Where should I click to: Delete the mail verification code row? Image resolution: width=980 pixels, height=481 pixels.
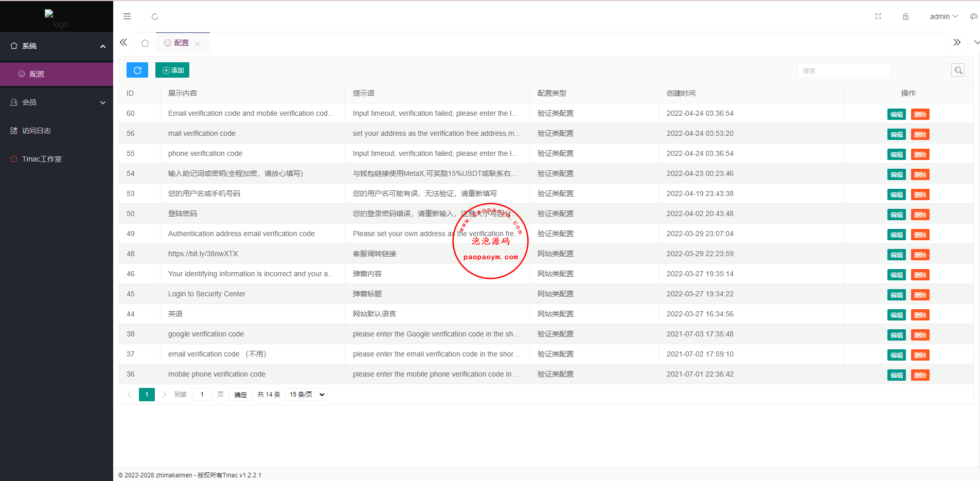point(920,134)
